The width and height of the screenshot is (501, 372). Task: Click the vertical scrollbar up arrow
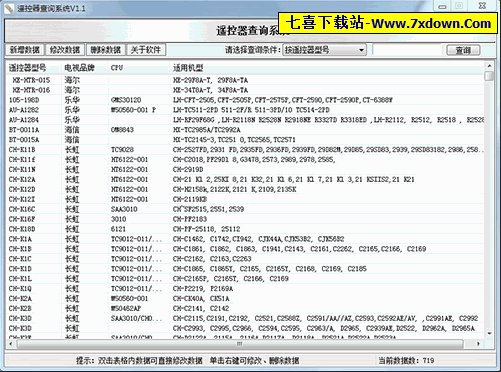tap(489, 66)
